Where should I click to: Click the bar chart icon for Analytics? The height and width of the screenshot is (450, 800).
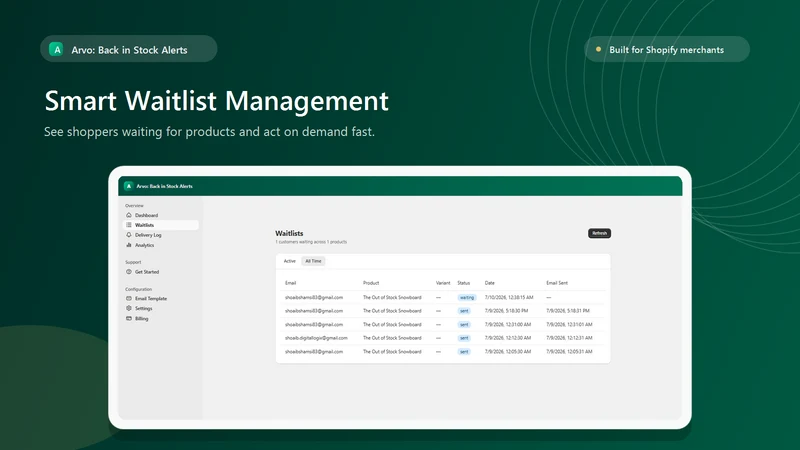129,245
